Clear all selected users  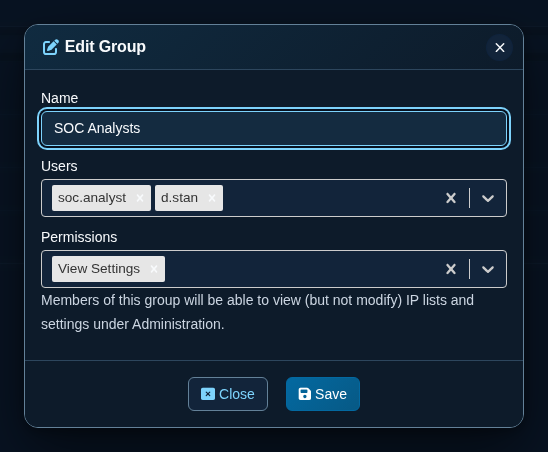(x=451, y=198)
